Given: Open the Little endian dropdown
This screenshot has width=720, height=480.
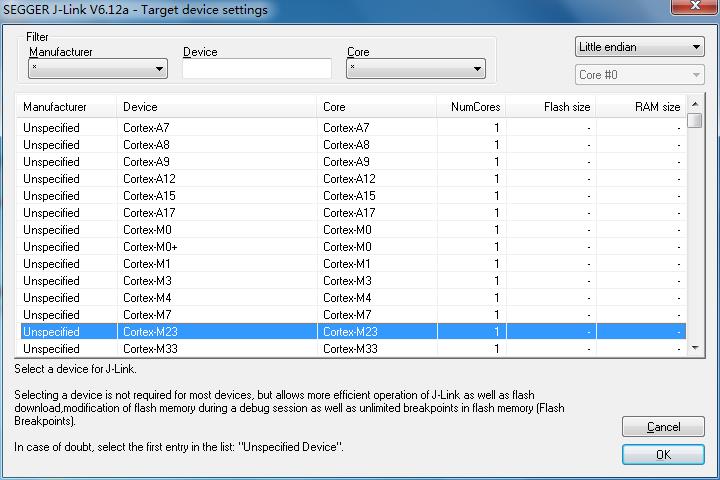Looking at the screenshot, I should click(x=640, y=47).
